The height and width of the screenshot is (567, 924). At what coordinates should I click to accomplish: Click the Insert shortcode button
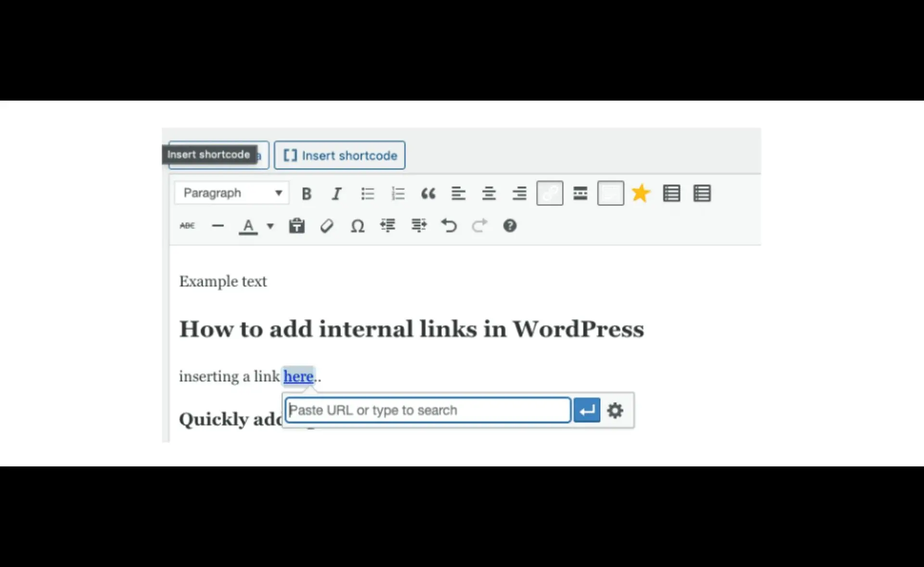(x=340, y=155)
